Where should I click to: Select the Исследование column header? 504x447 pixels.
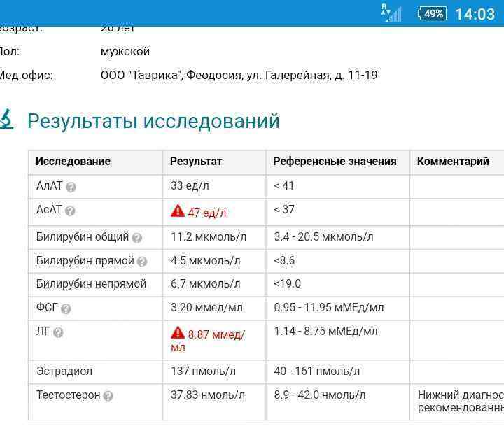[73, 161]
